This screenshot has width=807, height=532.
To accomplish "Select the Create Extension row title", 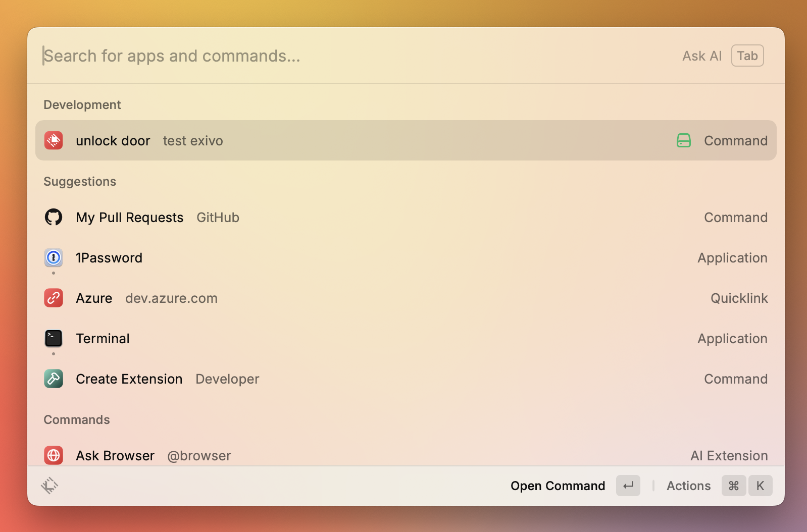I will tap(129, 379).
